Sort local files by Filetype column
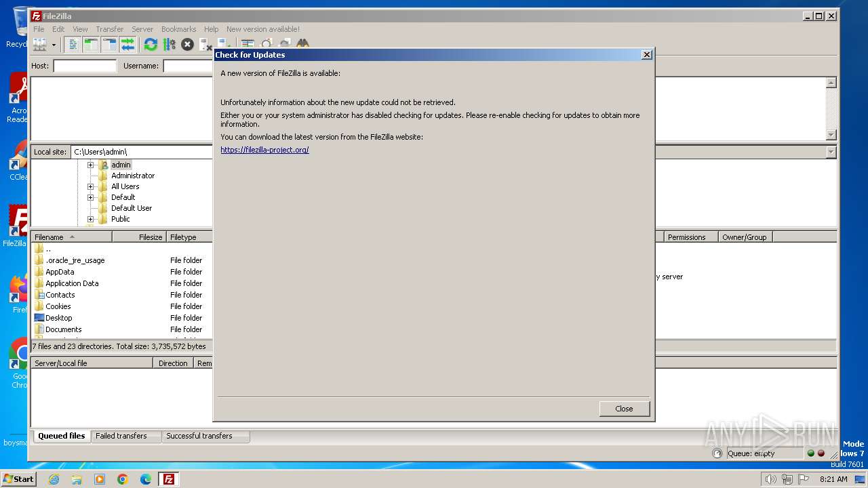Screen dimensions: 868x488 click(x=190, y=237)
